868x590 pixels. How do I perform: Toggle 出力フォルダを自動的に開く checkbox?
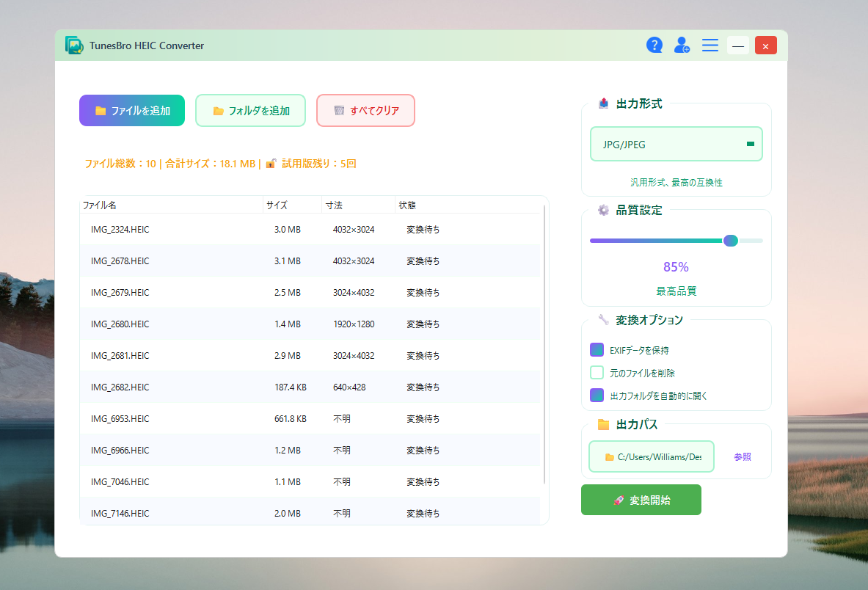click(x=597, y=396)
